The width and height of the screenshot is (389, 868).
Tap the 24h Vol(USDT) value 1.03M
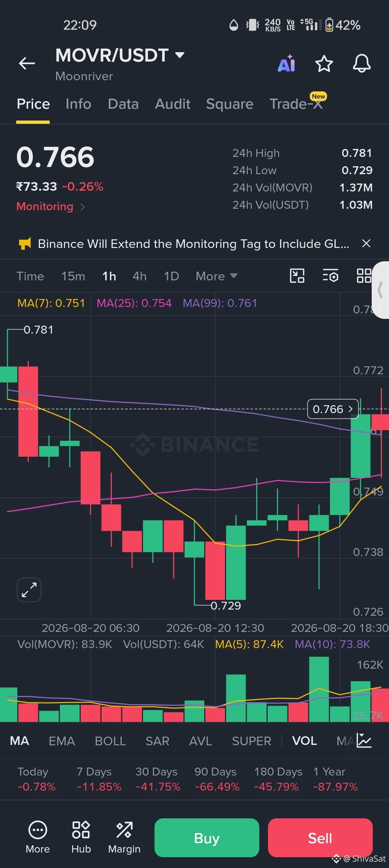point(356,205)
